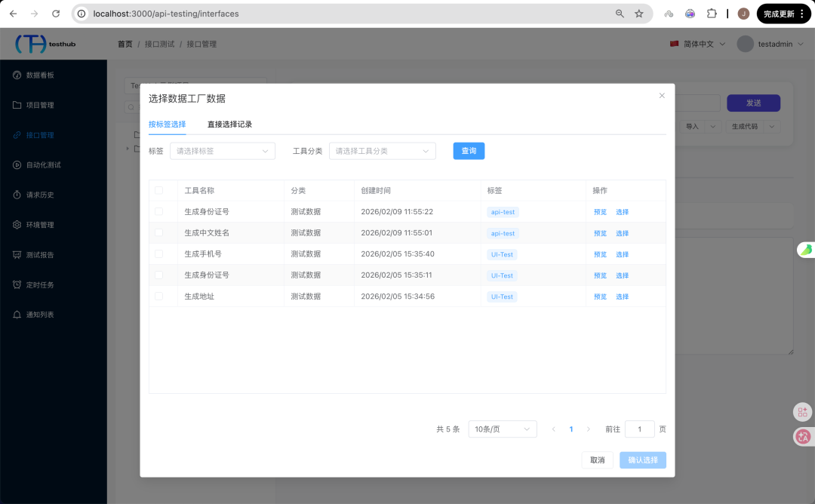This screenshot has height=504, width=815.
Task: Check the 生成地址 row checkbox
Action: coord(158,297)
